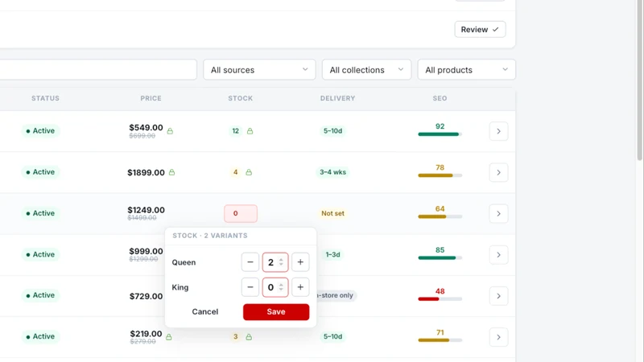
Task: Click the lock icon next to $549.00 price
Action: pyautogui.click(x=170, y=131)
